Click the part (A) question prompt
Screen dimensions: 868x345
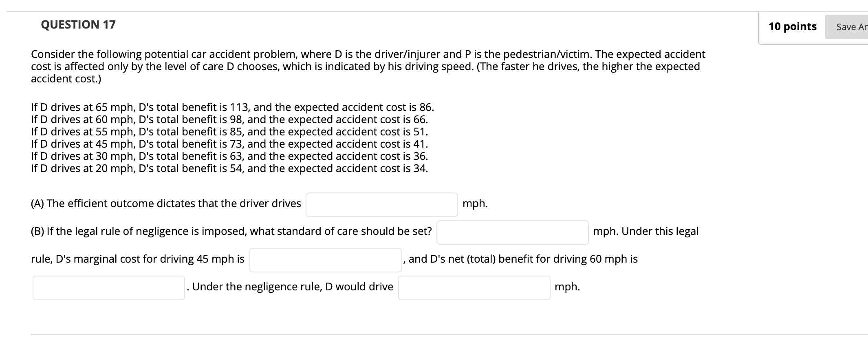166,203
